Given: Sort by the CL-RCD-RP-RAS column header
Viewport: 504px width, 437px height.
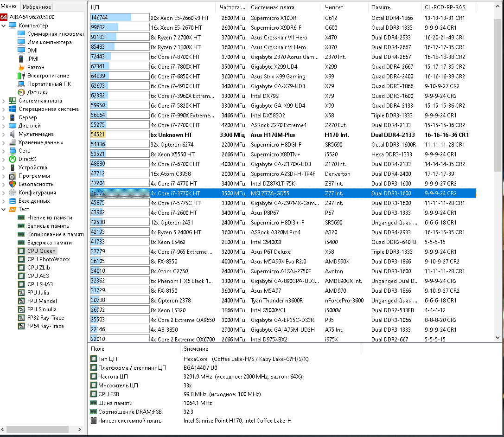Looking at the screenshot, I should coord(449,7).
